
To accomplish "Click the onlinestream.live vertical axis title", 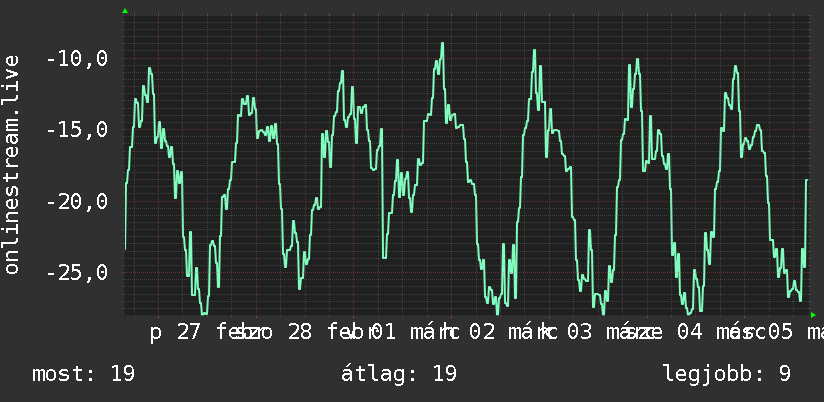I will 11,164.
